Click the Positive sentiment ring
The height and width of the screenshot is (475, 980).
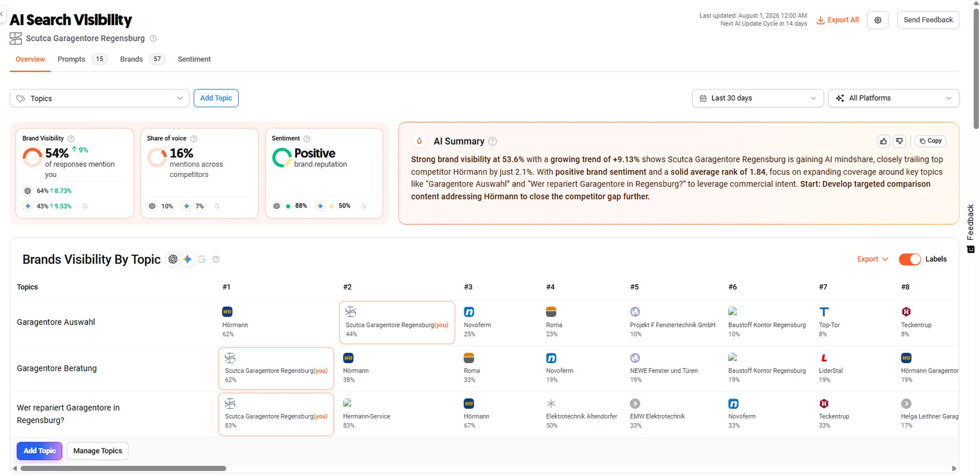(x=281, y=157)
